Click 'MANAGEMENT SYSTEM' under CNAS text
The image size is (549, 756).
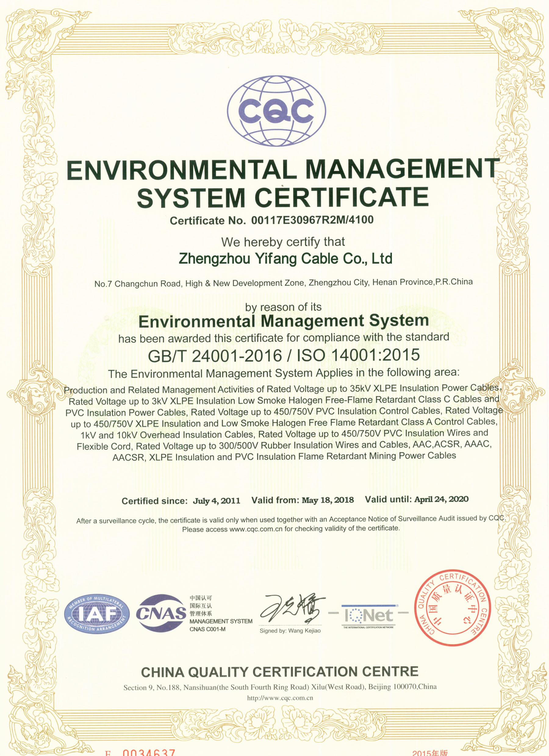221,621
